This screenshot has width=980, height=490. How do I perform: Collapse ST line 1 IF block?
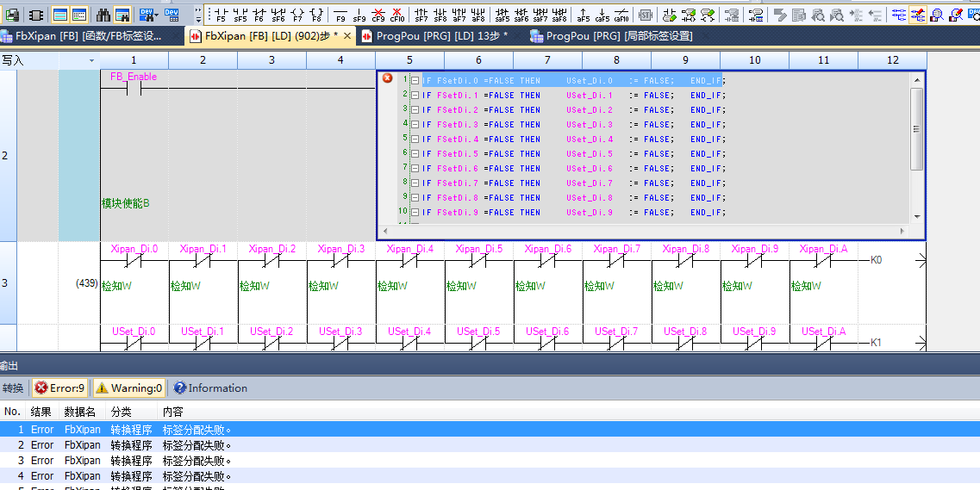(x=415, y=81)
